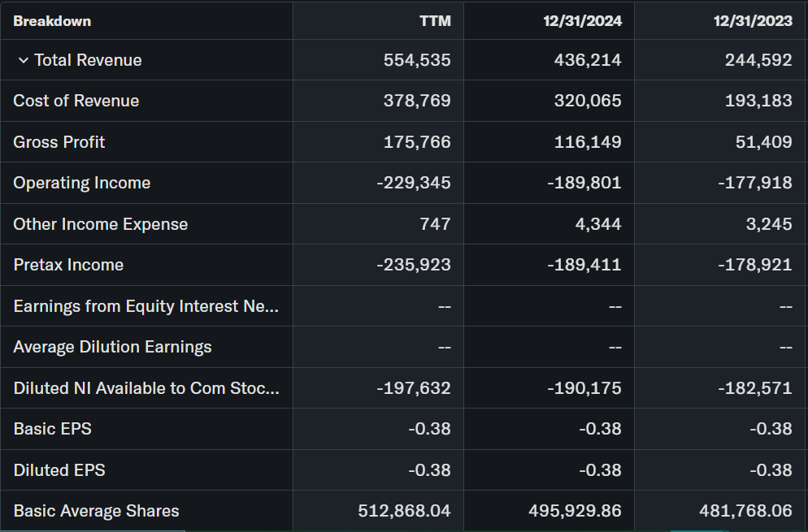The height and width of the screenshot is (532, 808).
Task: Click the Breakdown column header
Action: (x=52, y=21)
